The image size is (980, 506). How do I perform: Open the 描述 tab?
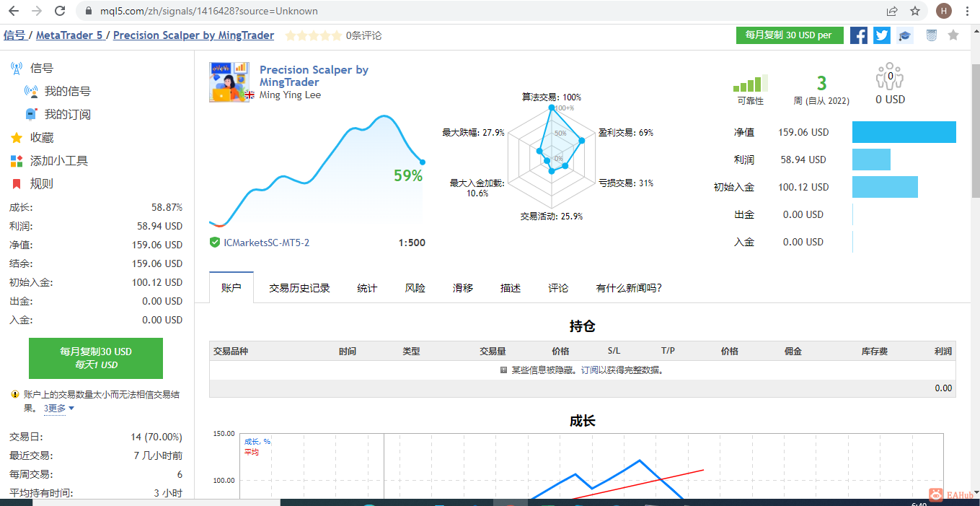(511, 288)
